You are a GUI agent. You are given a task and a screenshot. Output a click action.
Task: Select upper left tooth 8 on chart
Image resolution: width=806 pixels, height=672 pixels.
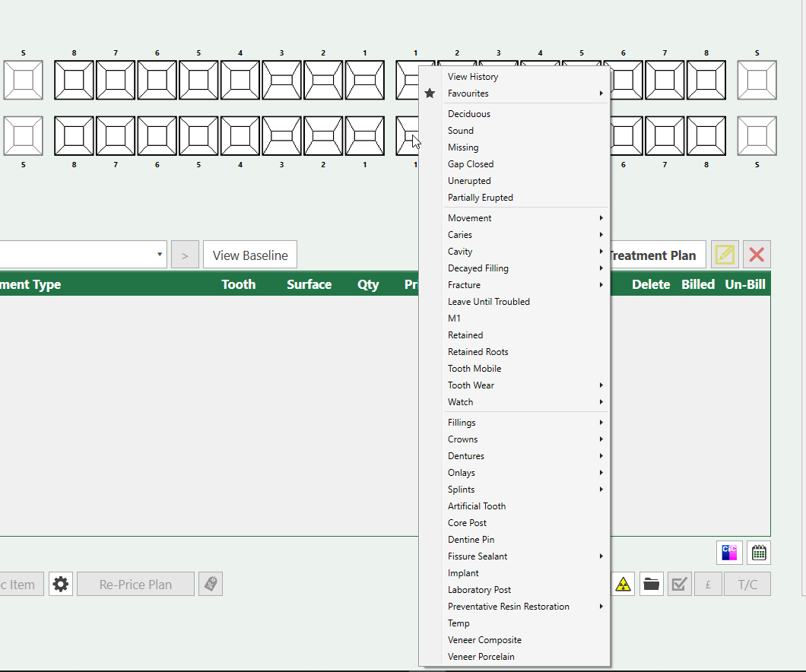74,80
